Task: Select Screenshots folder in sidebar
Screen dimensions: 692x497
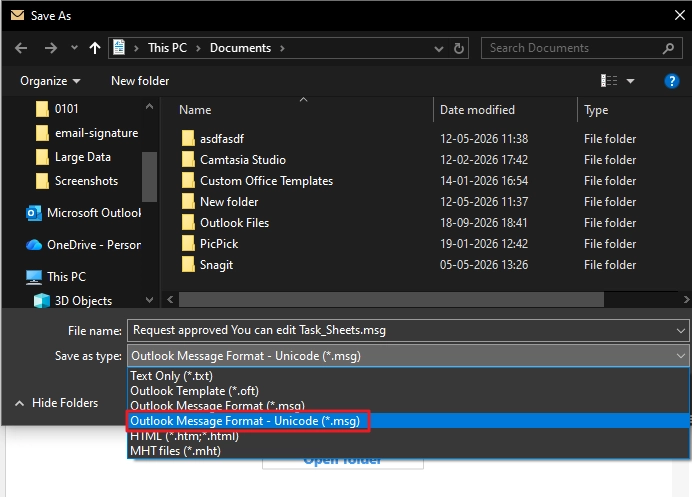Action: coord(86,181)
